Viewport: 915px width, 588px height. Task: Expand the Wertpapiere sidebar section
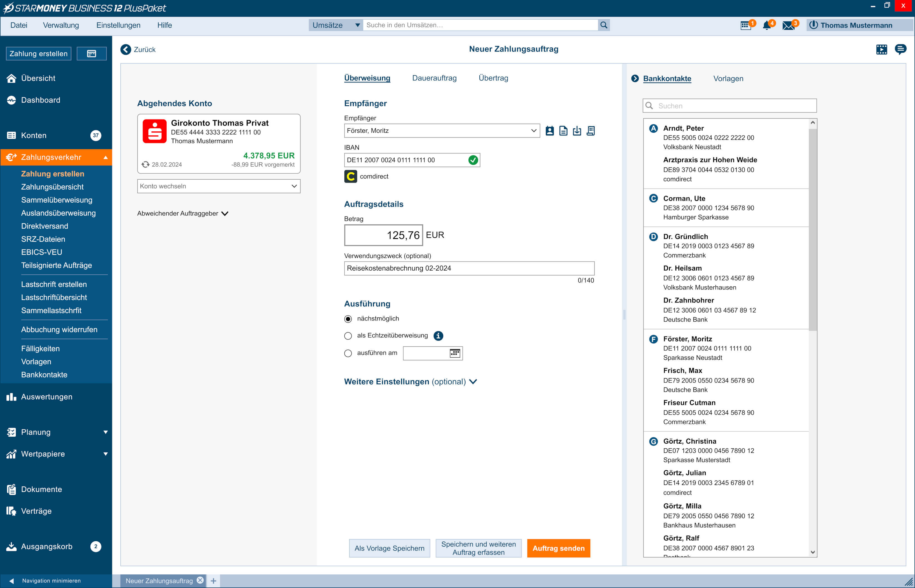[x=106, y=454]
